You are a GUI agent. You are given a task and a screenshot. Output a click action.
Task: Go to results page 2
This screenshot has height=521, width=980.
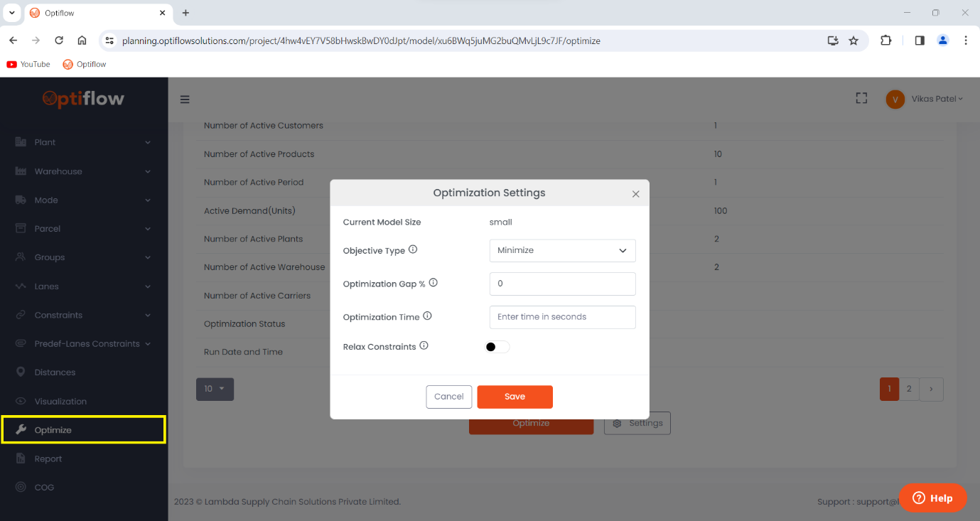[909, 389]
